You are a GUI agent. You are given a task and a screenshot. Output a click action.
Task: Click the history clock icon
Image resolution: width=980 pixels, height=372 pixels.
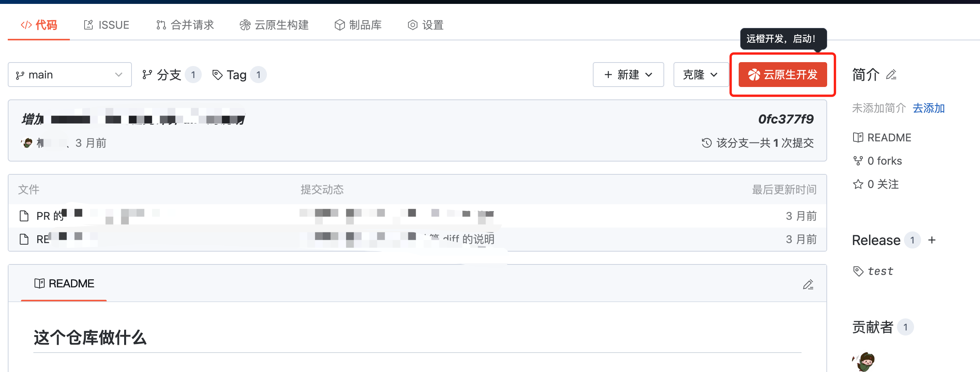(x=706, y=143)
